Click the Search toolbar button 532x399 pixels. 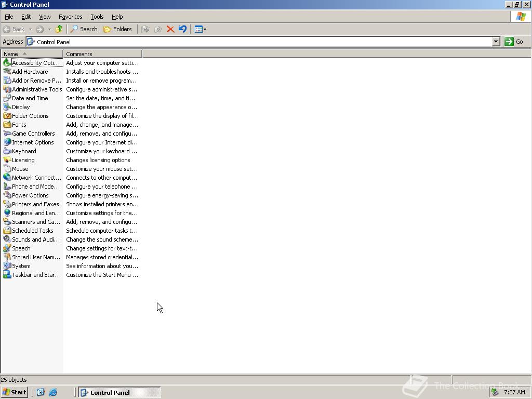84,29
